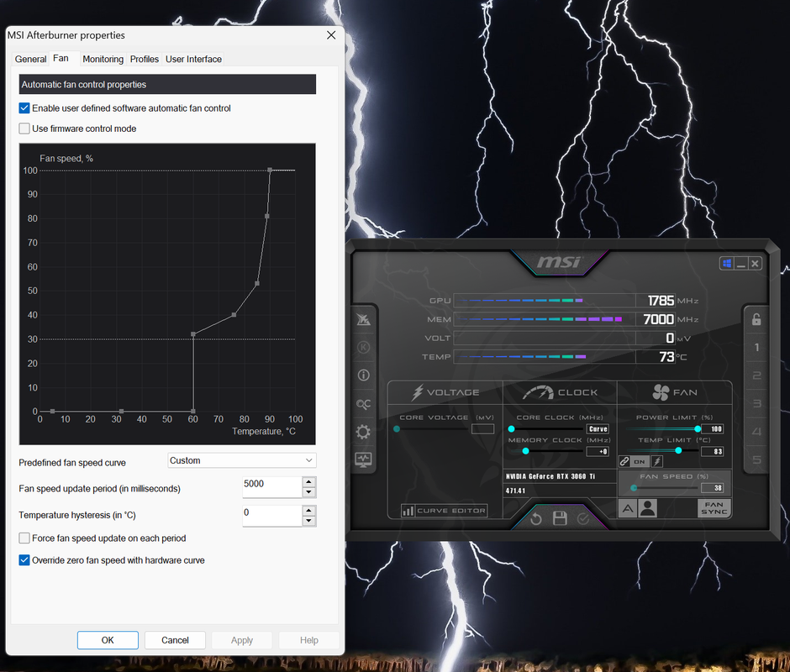
Task: Close the MSI Afterburner properties dialog
Action: click(x=331, y=35)
